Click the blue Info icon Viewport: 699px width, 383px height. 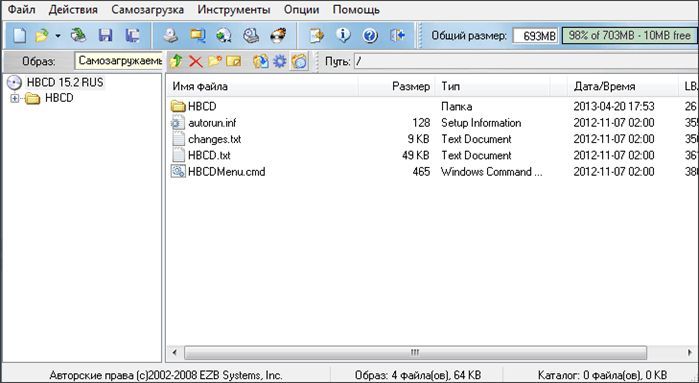(343, 35)
